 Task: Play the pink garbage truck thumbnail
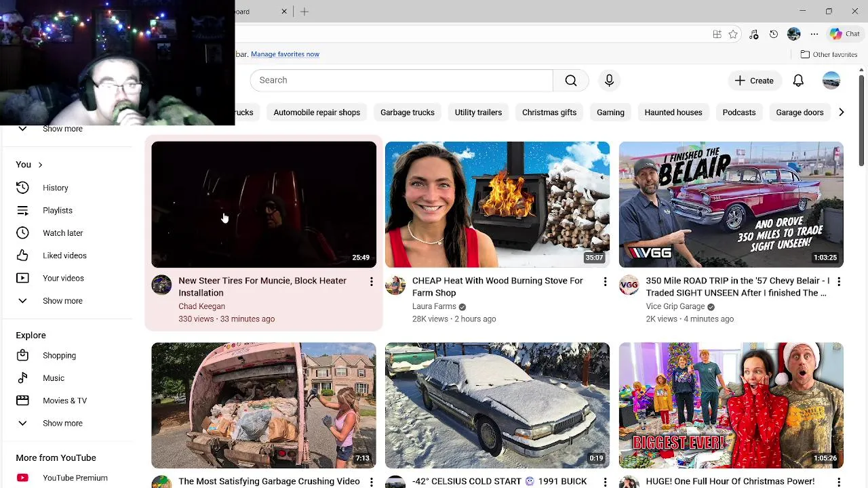click(x=264, y=405)
